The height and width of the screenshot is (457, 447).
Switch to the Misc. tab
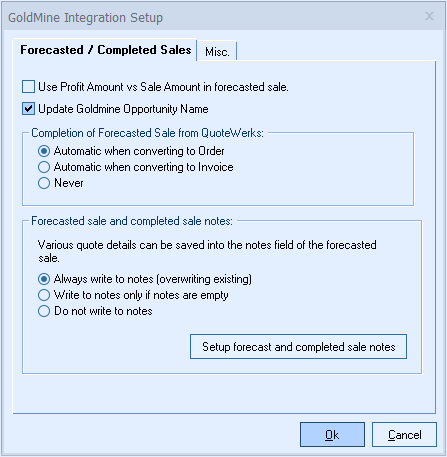tap(217, 52)
